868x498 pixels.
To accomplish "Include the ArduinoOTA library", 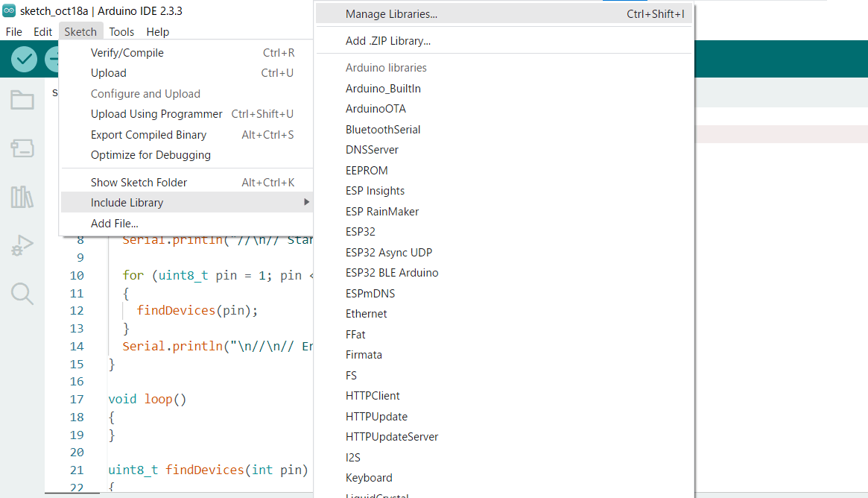I will pyautogui.click(x=504, y=109).
